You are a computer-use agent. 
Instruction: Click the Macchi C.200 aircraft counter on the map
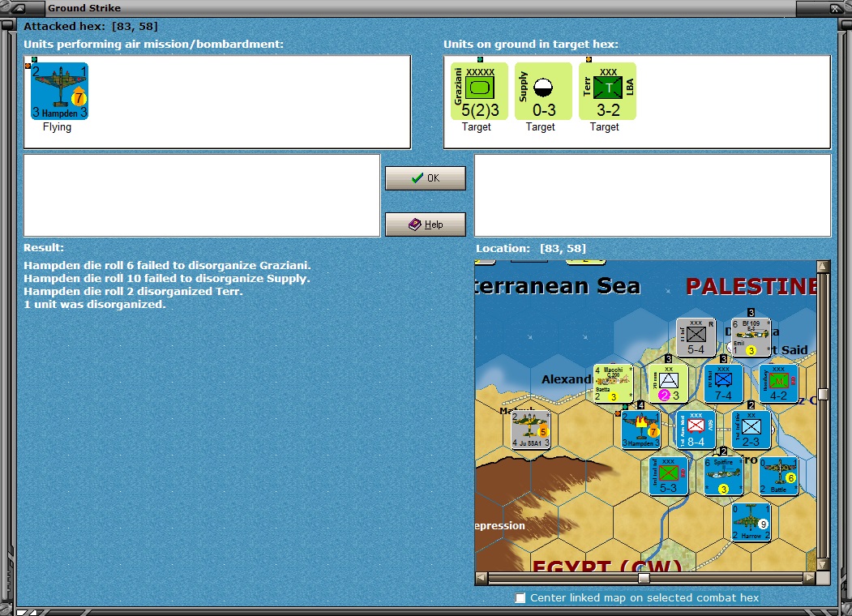pos(614,383)
